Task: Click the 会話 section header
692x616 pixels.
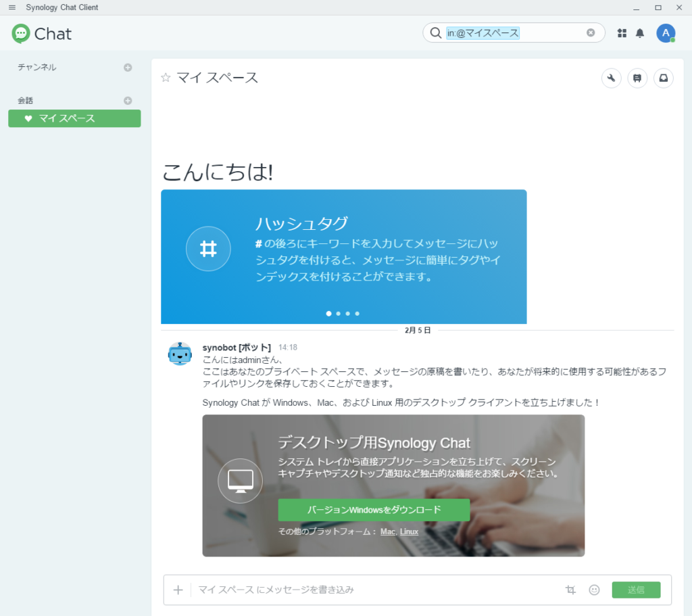Action: 26,100
